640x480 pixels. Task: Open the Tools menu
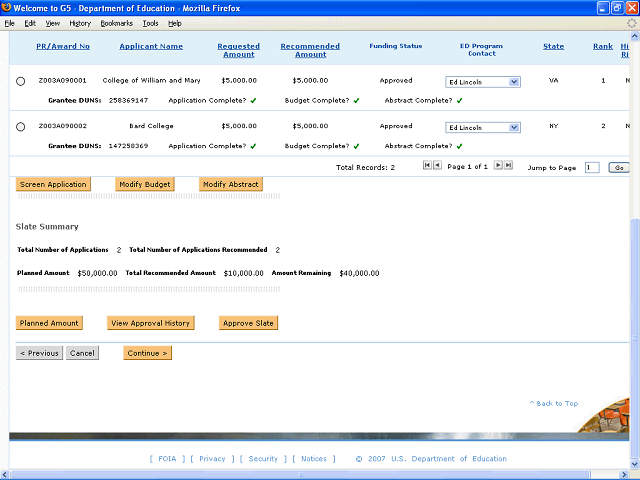click(x=150, y=22)
